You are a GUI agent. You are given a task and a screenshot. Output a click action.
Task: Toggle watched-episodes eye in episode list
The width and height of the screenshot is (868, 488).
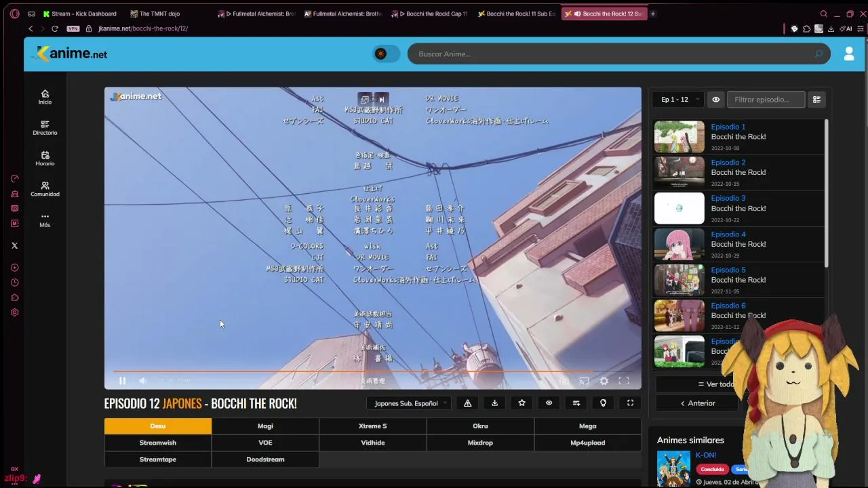pyautogui.click(x=715, y=100)
